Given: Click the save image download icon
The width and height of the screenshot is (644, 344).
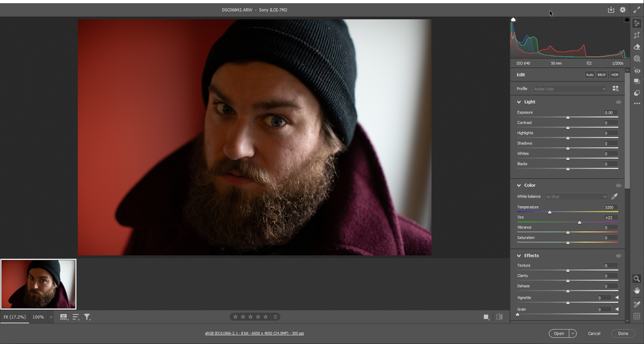Looking at the screenshot, I should click(x=610, y=10).
